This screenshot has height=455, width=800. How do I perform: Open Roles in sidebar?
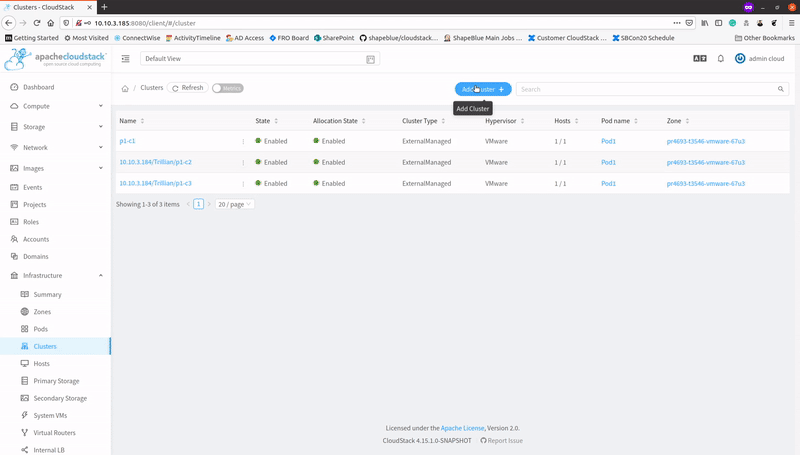(55, 222)
